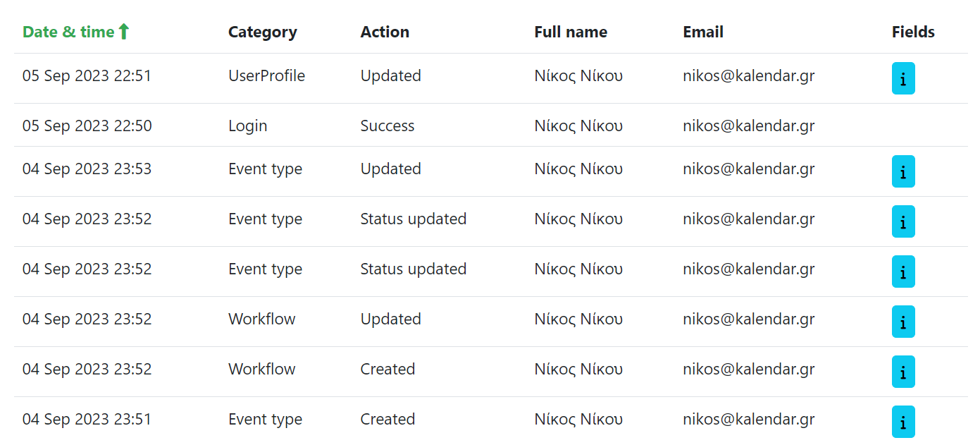
Task: Select the Full name column header
Action: [571, 32]
